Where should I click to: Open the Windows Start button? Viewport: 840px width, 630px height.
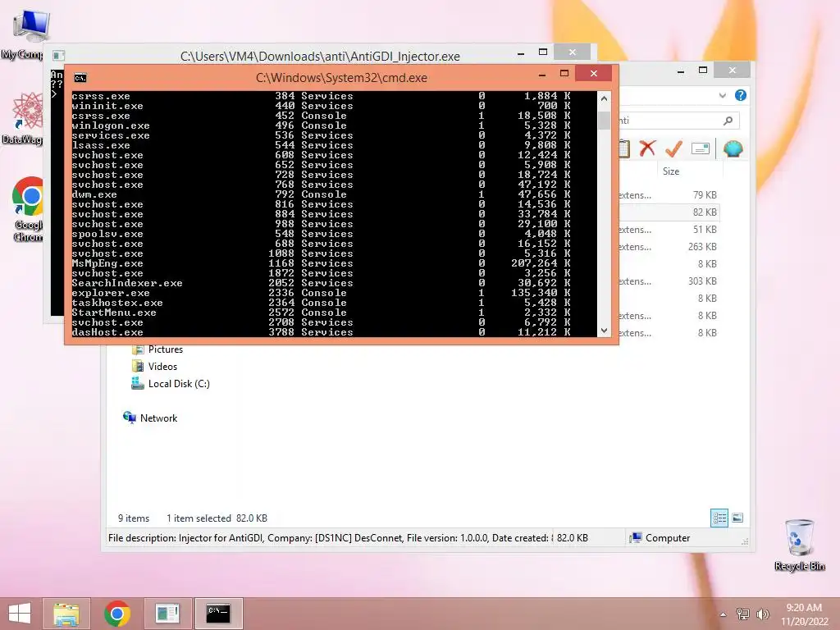[x=20, y=614]
